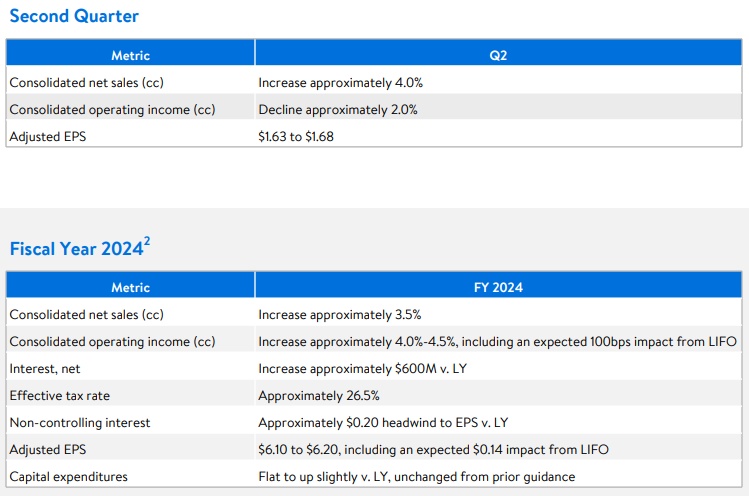
Task: Click the Metric header in Second Quarter table
Action: coord(130,56)
